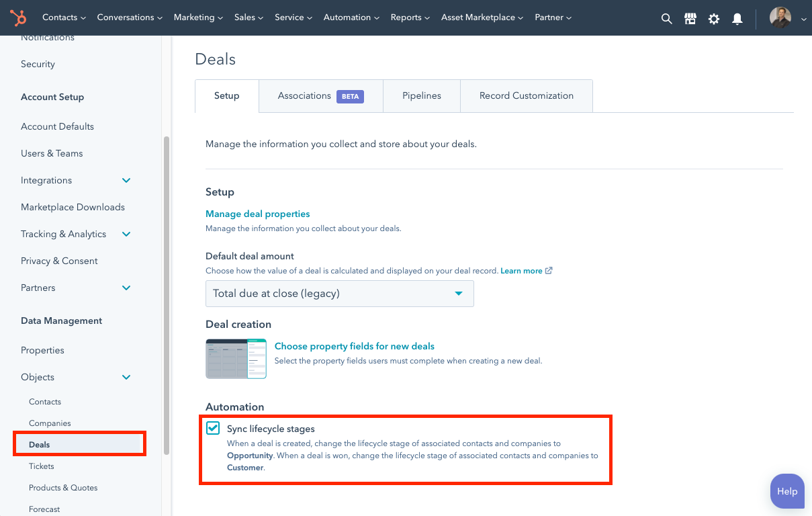Select Tickets in the Objects sidebar list
Image resolution: width=812 pixels, height=516 pixels.
click(x=41, y=466)
